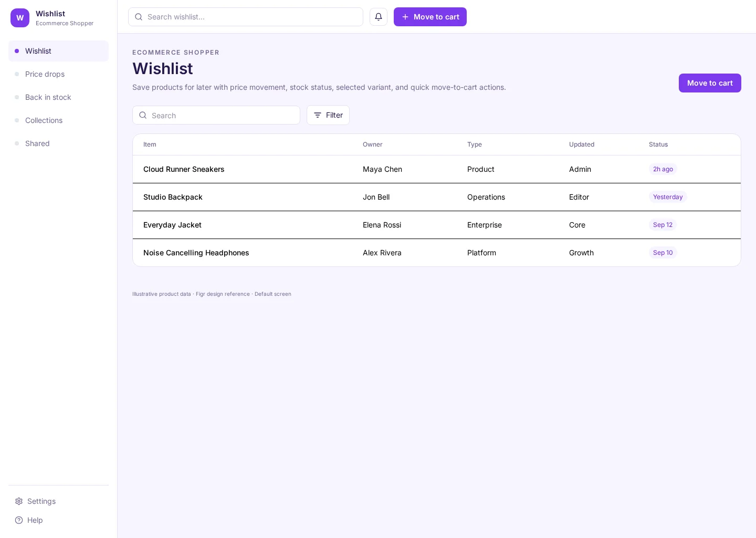Click Growth cell in Headphones row
The width and height of the screenshot is (756, 538).
[581, 253]
